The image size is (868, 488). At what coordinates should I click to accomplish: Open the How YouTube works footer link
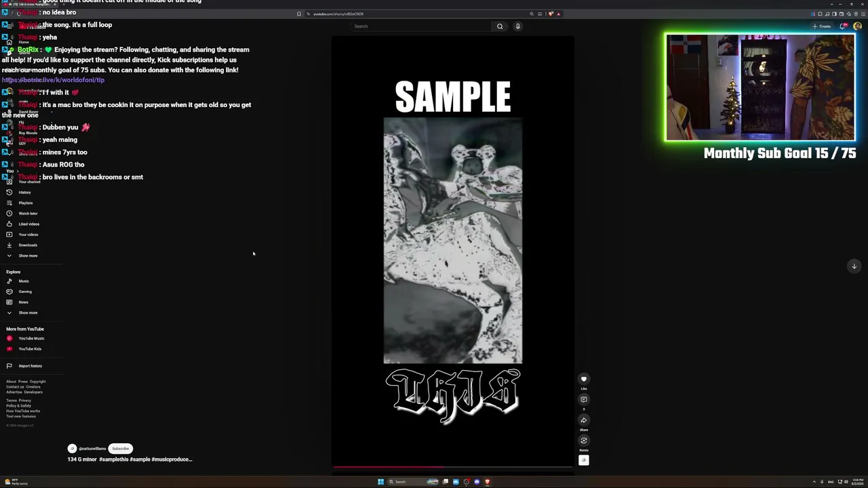tap(23, 411)
